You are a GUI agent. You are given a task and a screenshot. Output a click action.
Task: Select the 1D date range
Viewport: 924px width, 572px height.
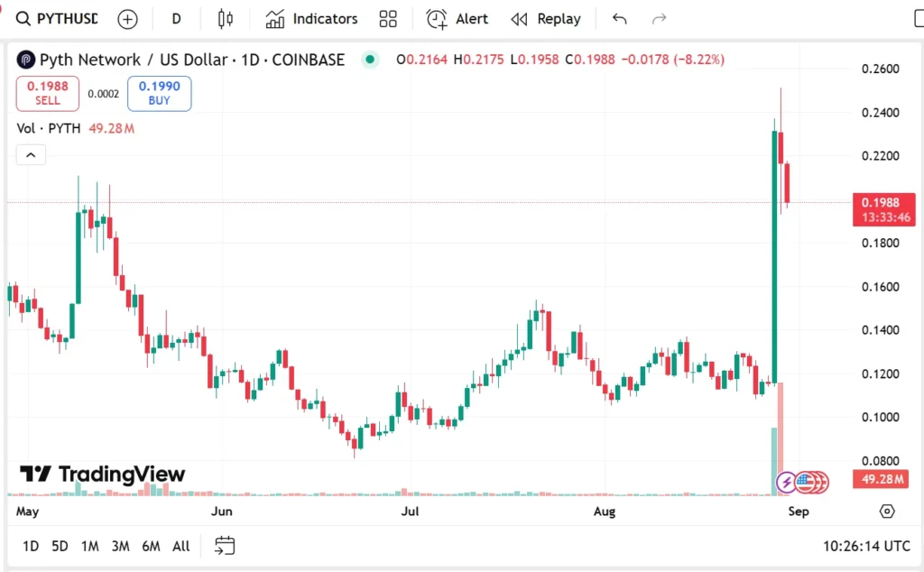[31, 546]
